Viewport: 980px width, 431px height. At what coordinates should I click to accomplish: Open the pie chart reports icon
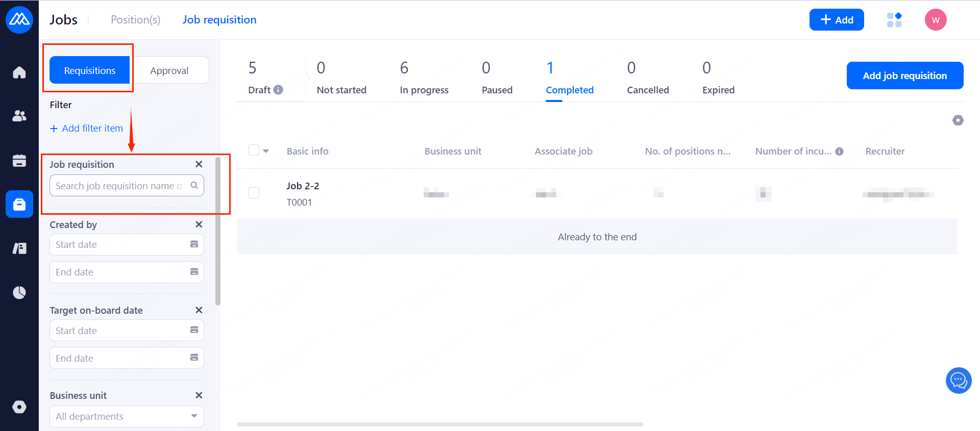tap(19, 292)
